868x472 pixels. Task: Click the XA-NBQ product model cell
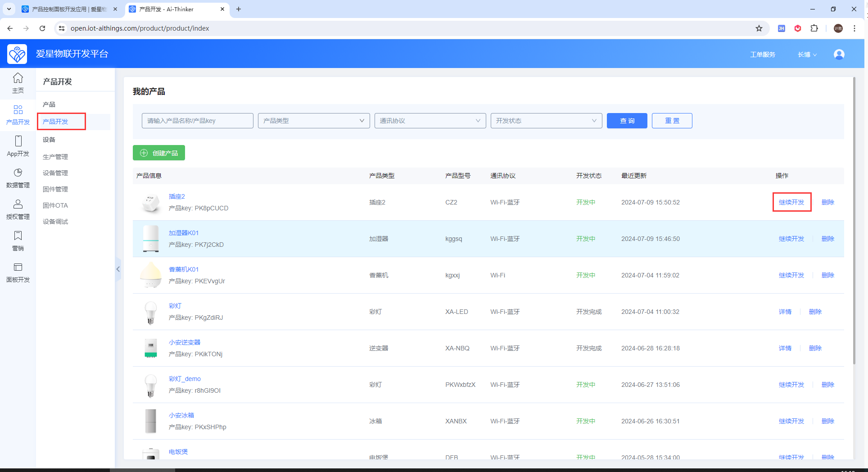pyautogui.click(x=457, y=348)
